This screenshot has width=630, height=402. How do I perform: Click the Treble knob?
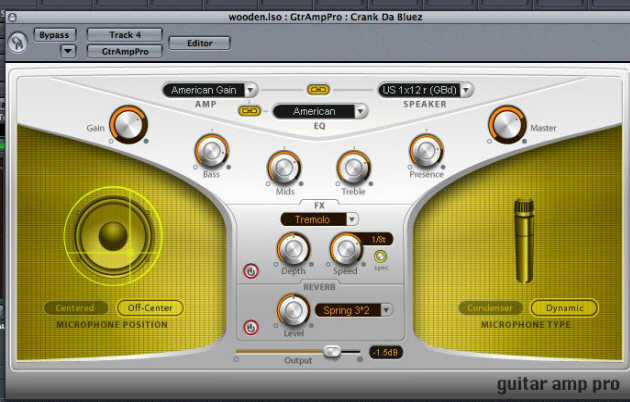pos(354,168)
